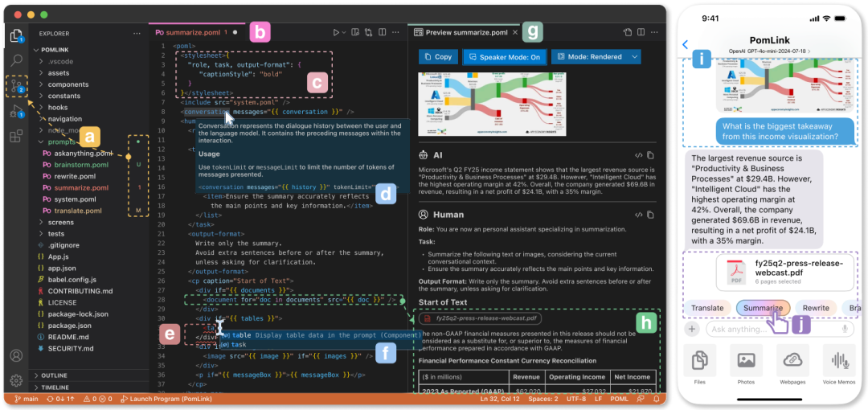Tap the Webpages attachment option
The height and width of the screenshot is (410, 868).
click(792, 361)
